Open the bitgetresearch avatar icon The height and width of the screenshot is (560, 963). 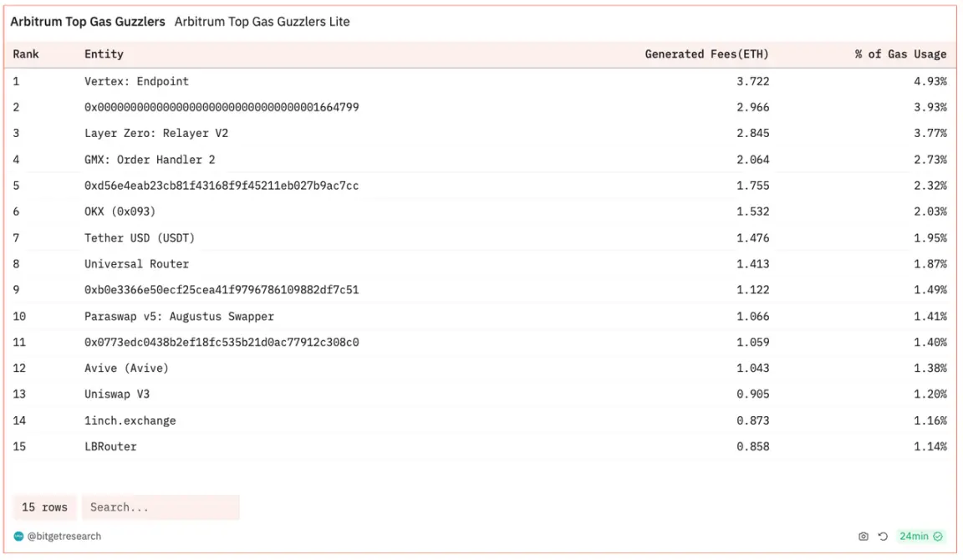click(18, 536)
